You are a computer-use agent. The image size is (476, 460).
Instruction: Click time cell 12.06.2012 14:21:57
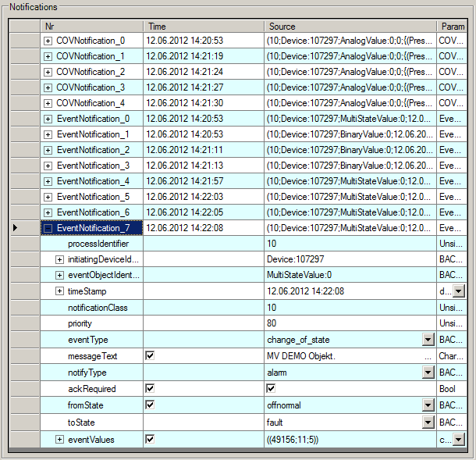pos(204,181)
